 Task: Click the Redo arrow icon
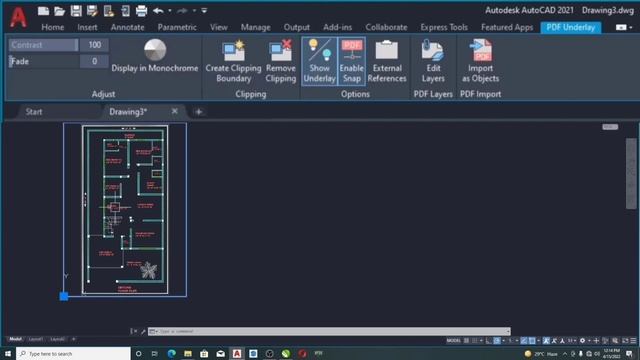click(x=182, y=11)
